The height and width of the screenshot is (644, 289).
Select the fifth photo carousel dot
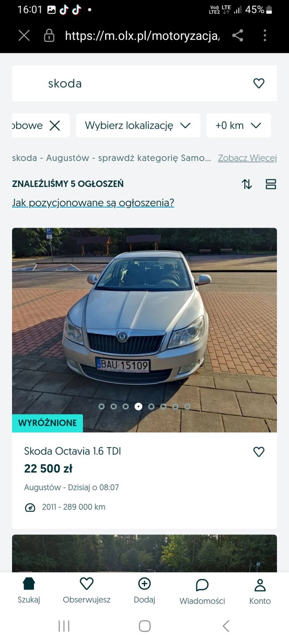click(x=151, y=407)
